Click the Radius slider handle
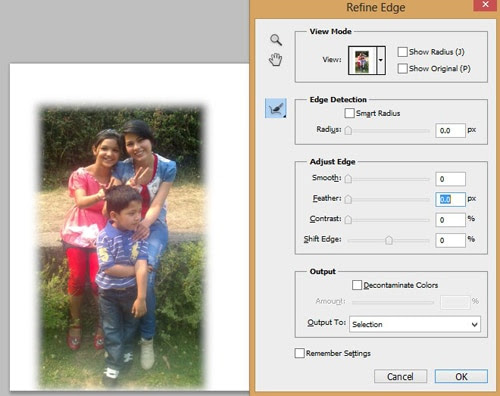 pyautogui.click(x=348, y=130)
